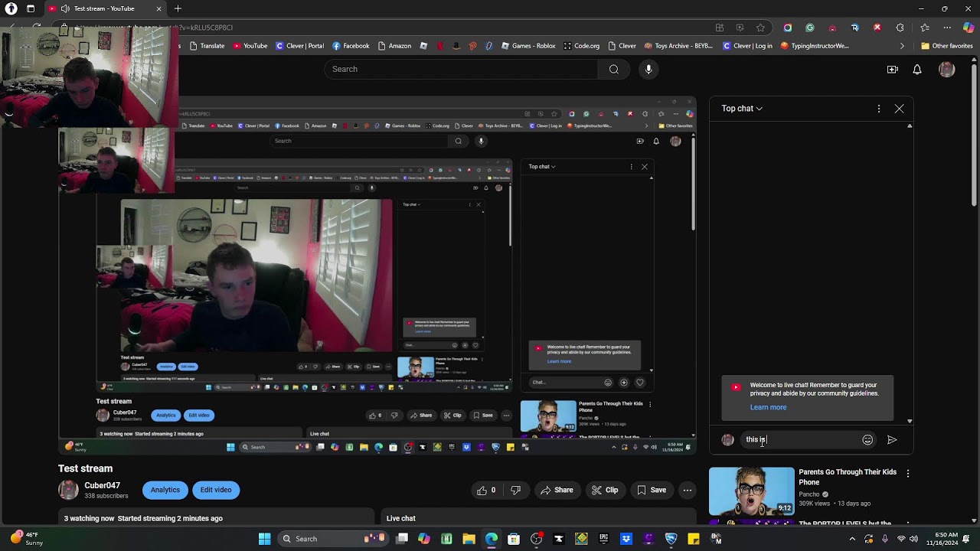This screenshot has height=551, width=980.
Task: Open File Explorer from the taskbar
Action: [469, 539]
